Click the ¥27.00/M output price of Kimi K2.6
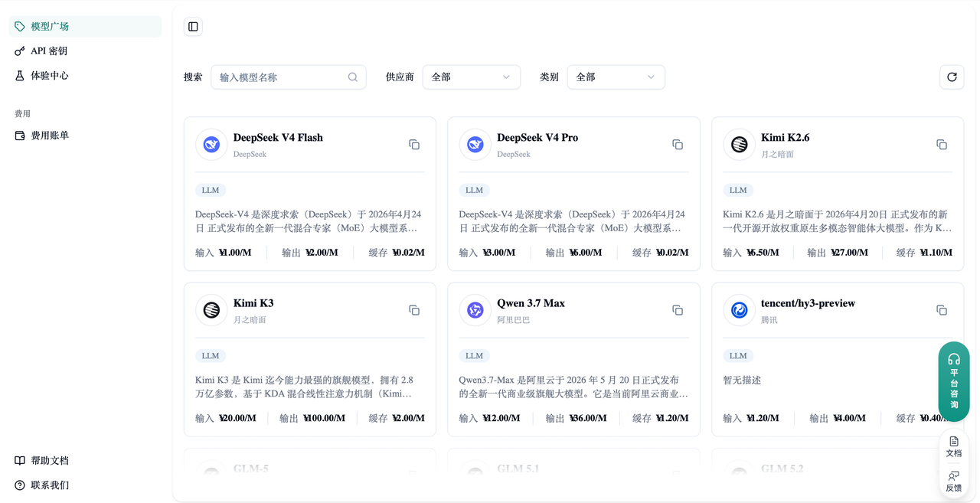The width and height of the screenshot is (980, 503). point(849,253)
